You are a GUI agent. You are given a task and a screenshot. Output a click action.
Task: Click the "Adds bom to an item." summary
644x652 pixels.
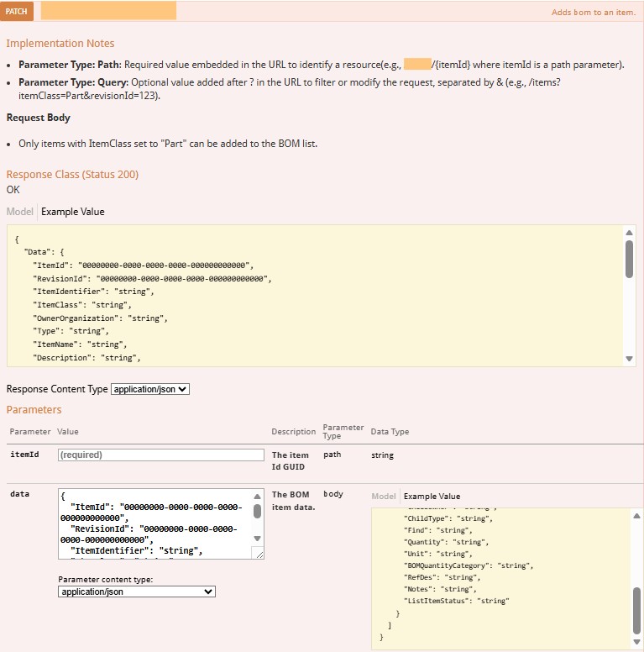point(593,13)
